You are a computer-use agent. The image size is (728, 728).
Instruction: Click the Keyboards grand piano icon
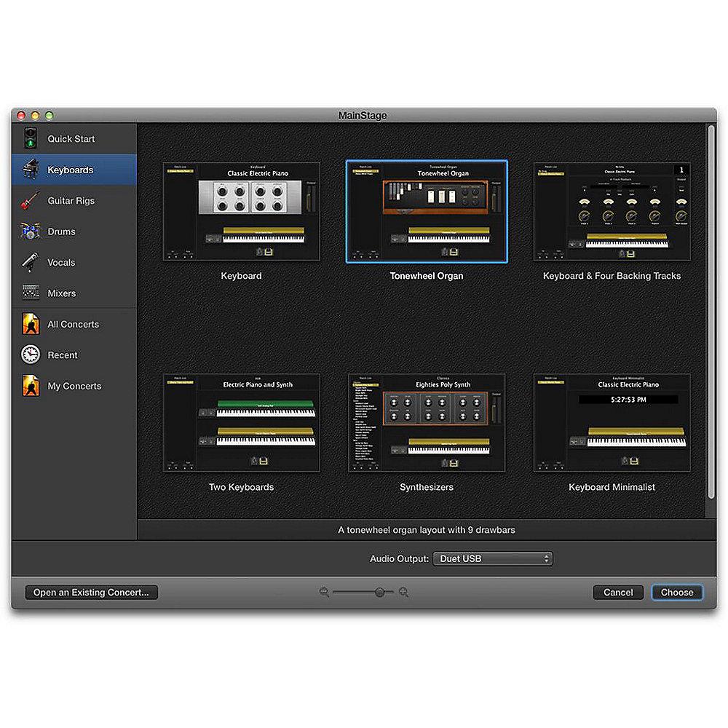31,170
